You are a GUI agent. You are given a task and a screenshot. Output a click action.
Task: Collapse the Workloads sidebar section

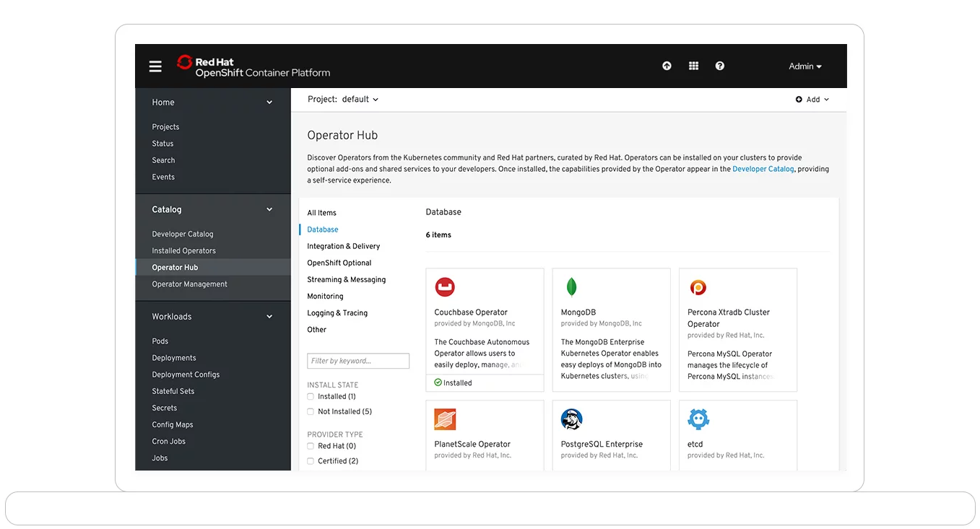(269, 317)
